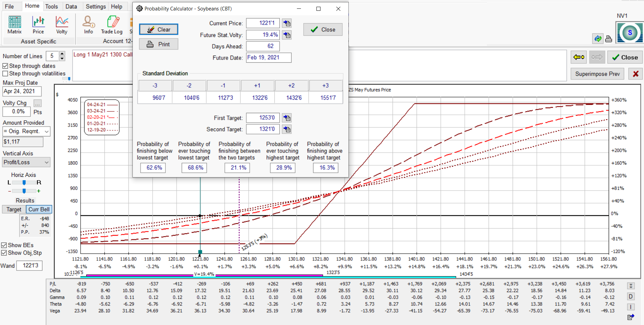The image size is (644, 325).
Task: Open the Volty chart icon
Action: (x=62, y=25)
